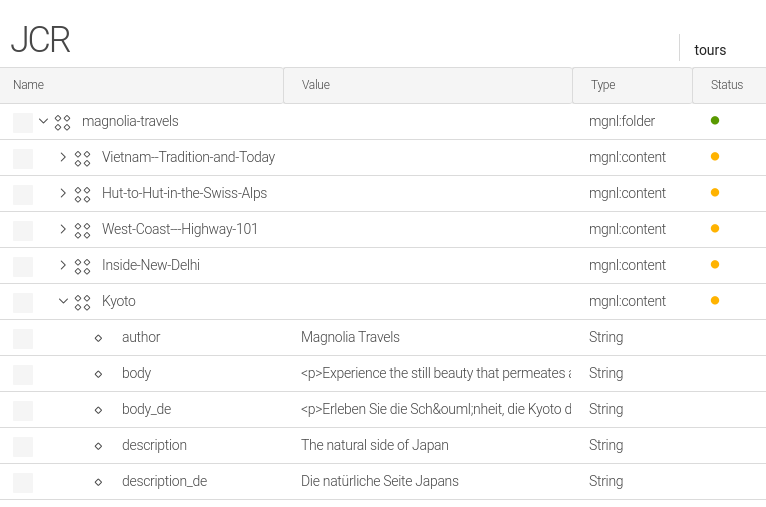
Task: Expand the Inside-New-Delhi node
Action: 63,265
